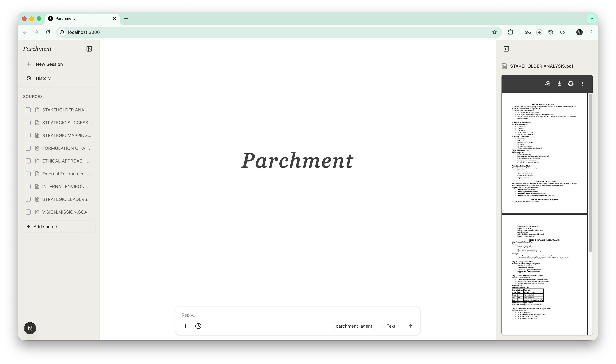616x364 pixels.
Task: Open the Text output type dropdown
Action: pyautogui.click(x=391, y=326)
